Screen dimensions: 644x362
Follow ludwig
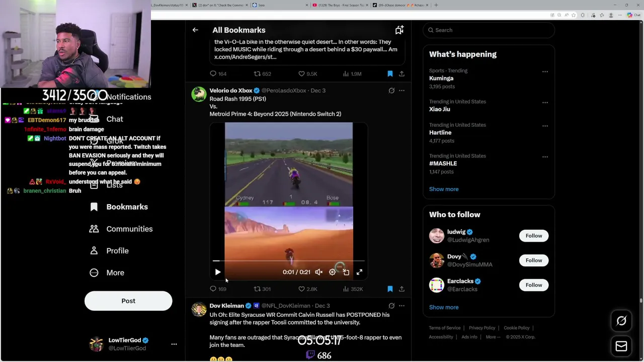pos(534,236)
